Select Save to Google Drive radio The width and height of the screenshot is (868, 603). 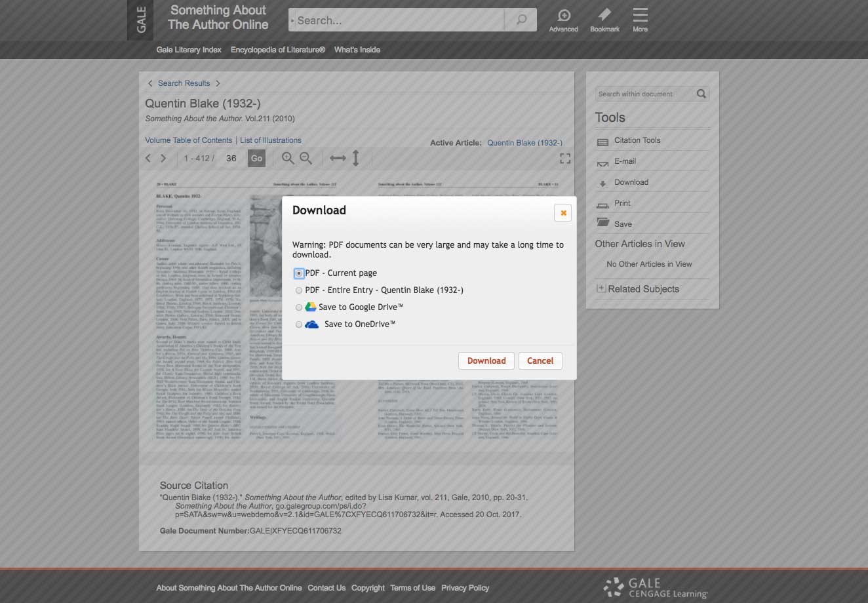tap(299, 307)
